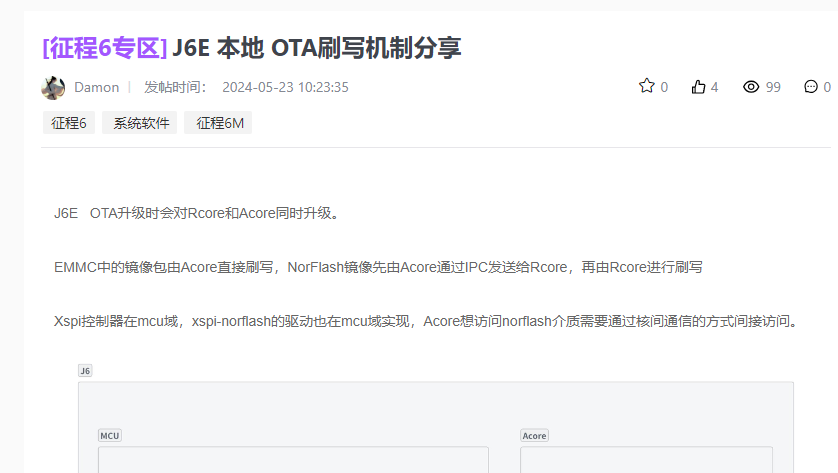This screenshot has height=473, width=838.
Task: Select the 系统软件 tag
Action: (x=139, y=123)
